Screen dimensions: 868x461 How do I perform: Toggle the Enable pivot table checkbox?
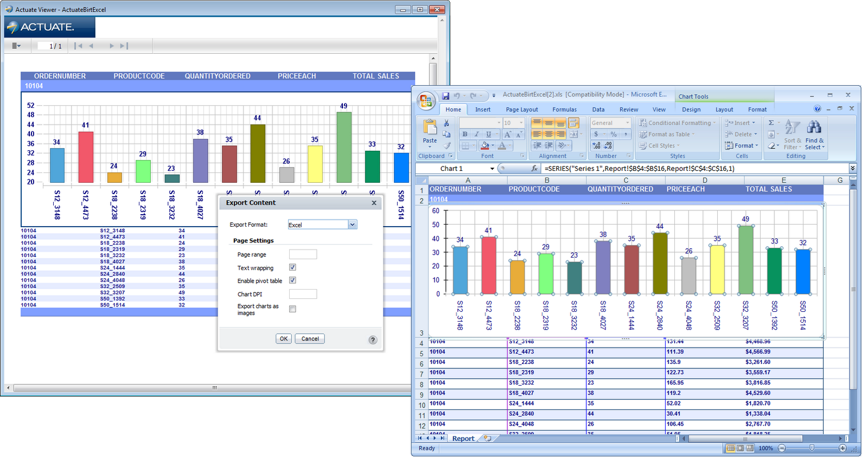(292, 280)
